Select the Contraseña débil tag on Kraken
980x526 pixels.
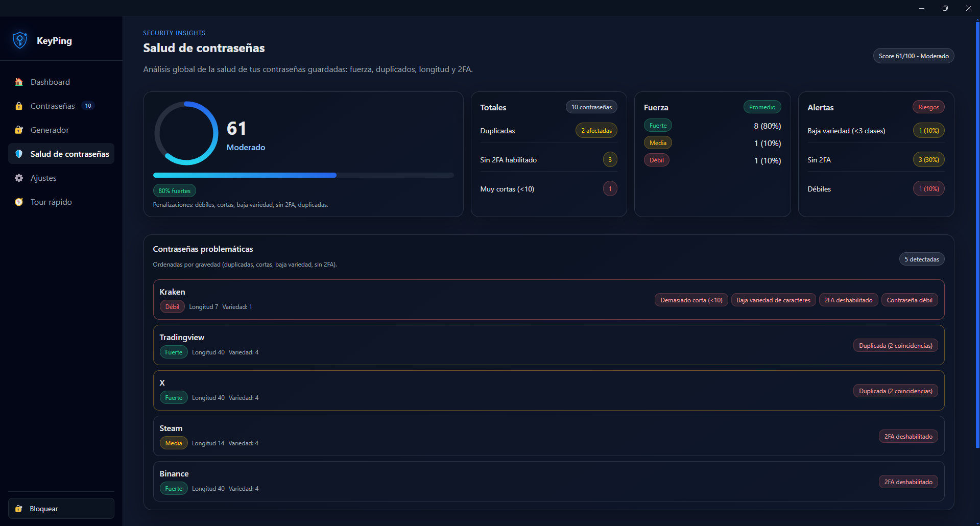[x=909, y=300]
